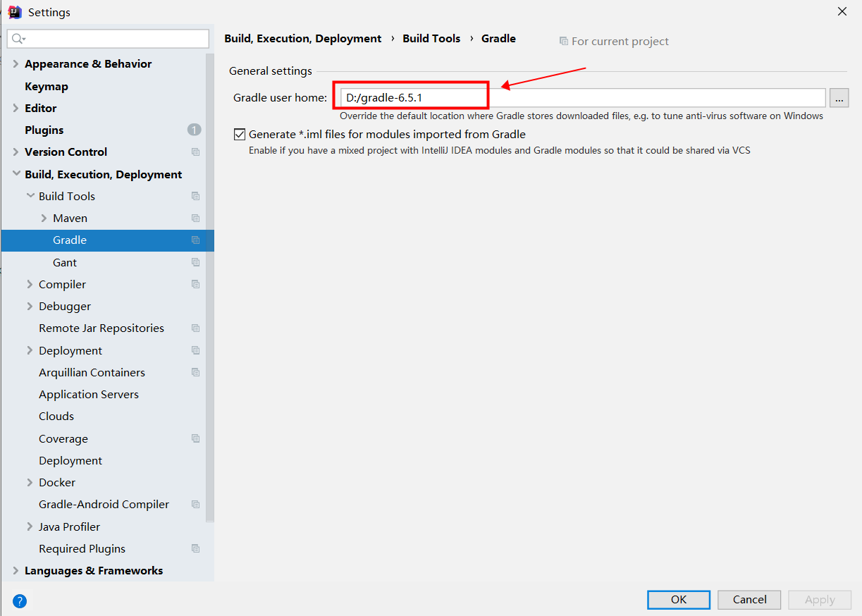
Task: Click the 'General settings' heading
Action: pos(271,71)
